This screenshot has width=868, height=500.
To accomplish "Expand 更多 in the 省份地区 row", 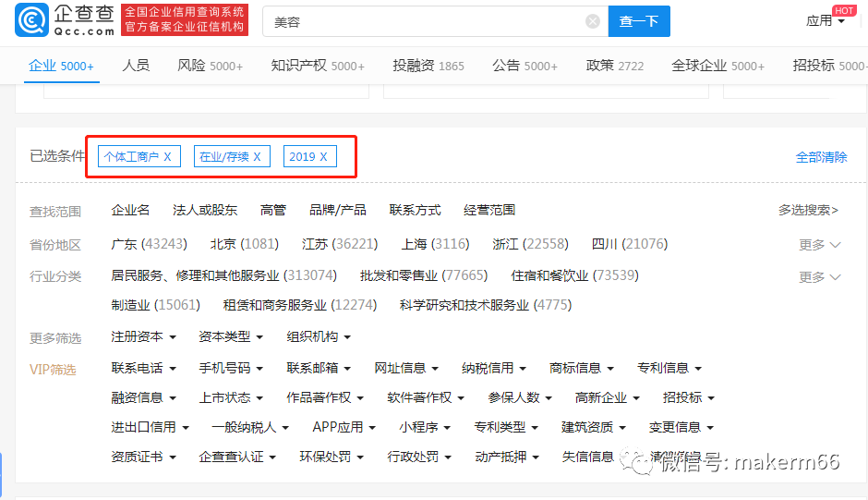I will coord(819,245).
